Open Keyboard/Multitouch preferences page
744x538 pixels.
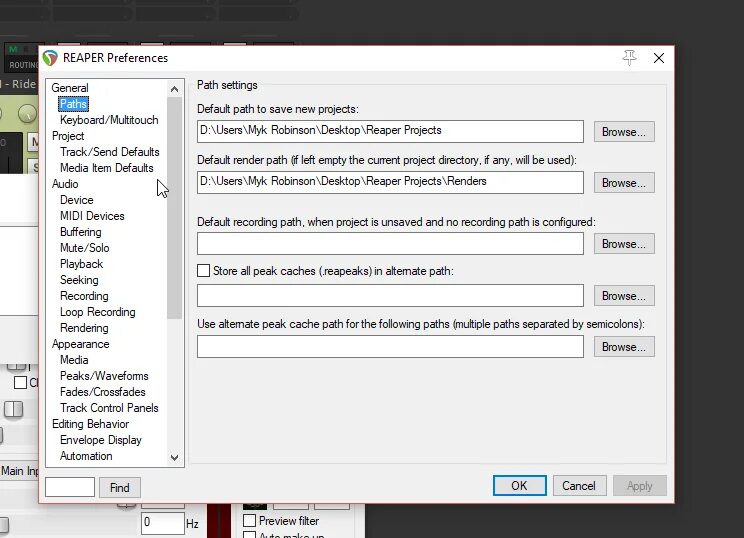point(109,120)
